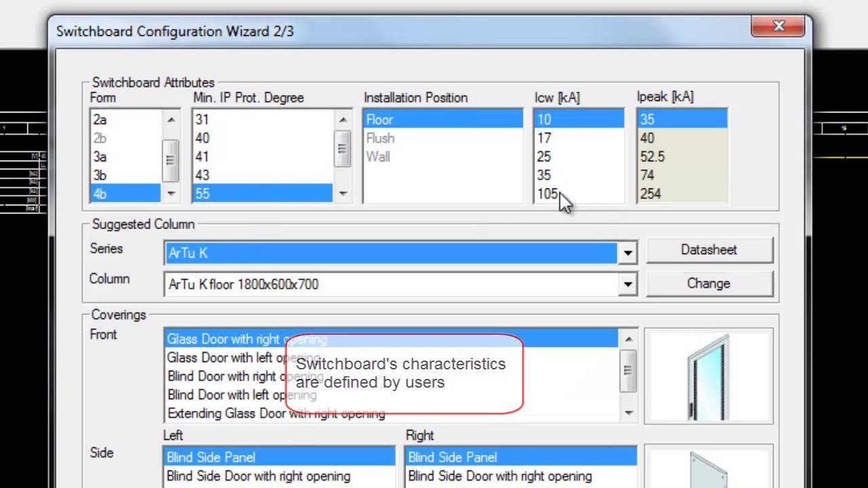The image size is (868, 488).
Task: Select Extending Glass Door with right opening
Action: point(391,413)
